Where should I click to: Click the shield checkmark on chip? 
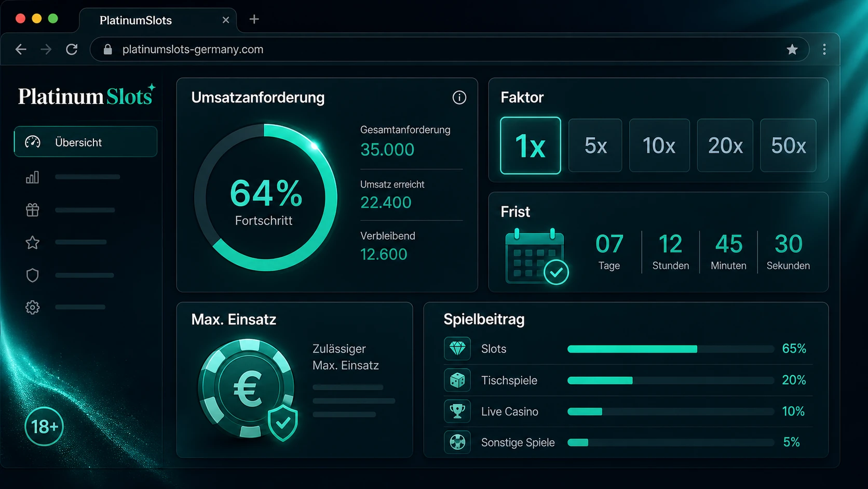pyautogui.click(x=283, y=424)
